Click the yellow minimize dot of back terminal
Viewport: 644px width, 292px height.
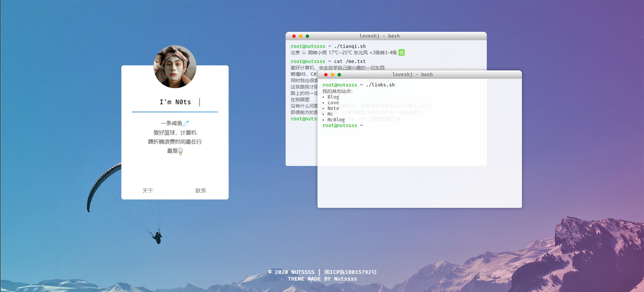click(x=301, y=36)
